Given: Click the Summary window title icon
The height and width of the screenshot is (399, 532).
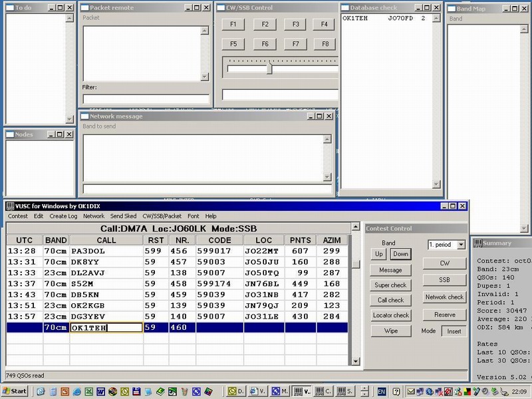Looking at the screenshot, I should pyautogui.click(x=477, y=243).
